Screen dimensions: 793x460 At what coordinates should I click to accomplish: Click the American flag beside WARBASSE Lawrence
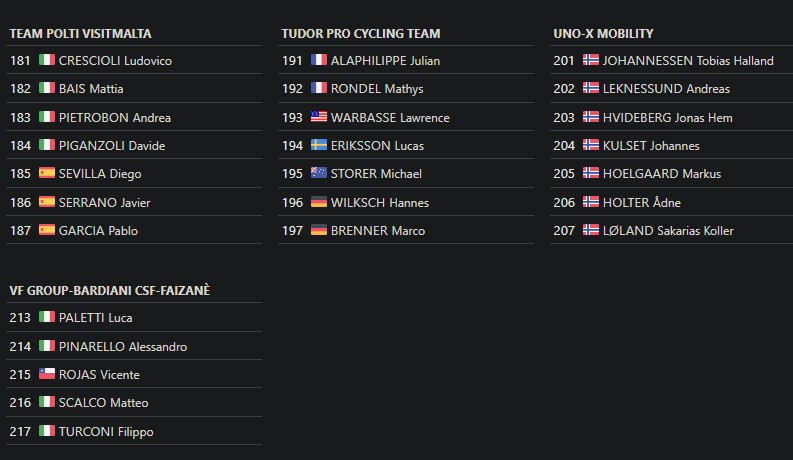[x=319, y=117]
